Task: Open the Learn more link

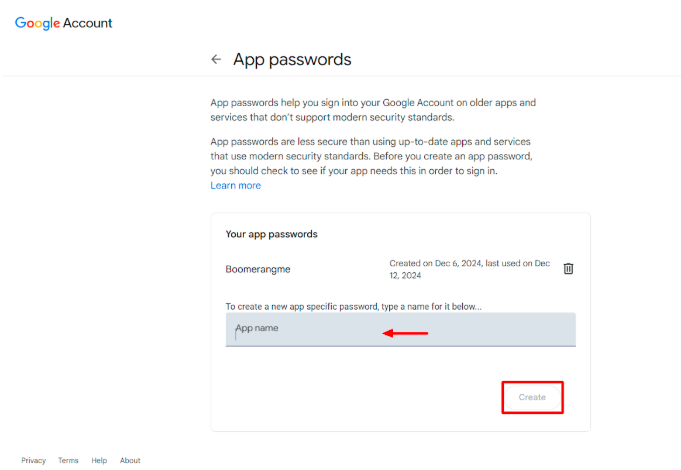Action: (x=235, y=186)
